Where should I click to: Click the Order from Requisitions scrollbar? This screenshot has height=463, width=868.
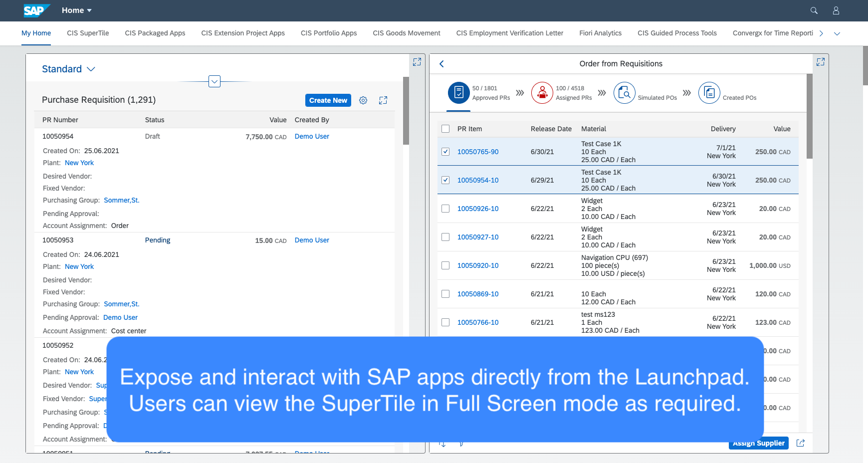coord(810,116)
